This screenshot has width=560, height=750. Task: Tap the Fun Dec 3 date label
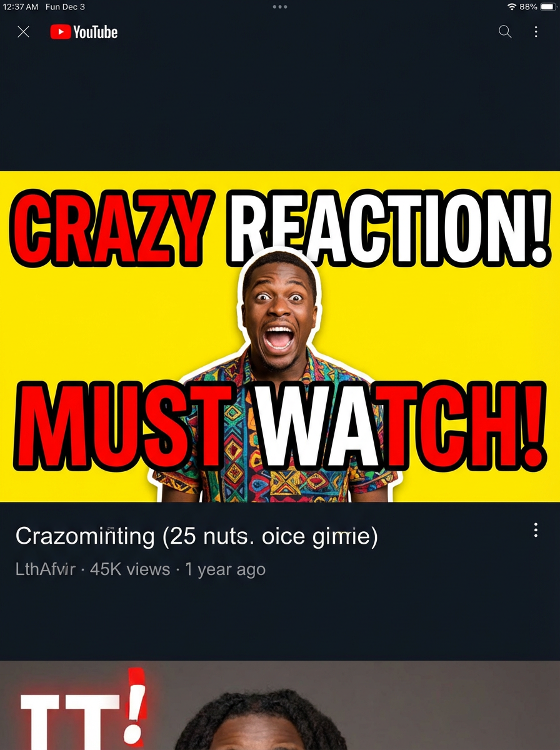(65, 7)
